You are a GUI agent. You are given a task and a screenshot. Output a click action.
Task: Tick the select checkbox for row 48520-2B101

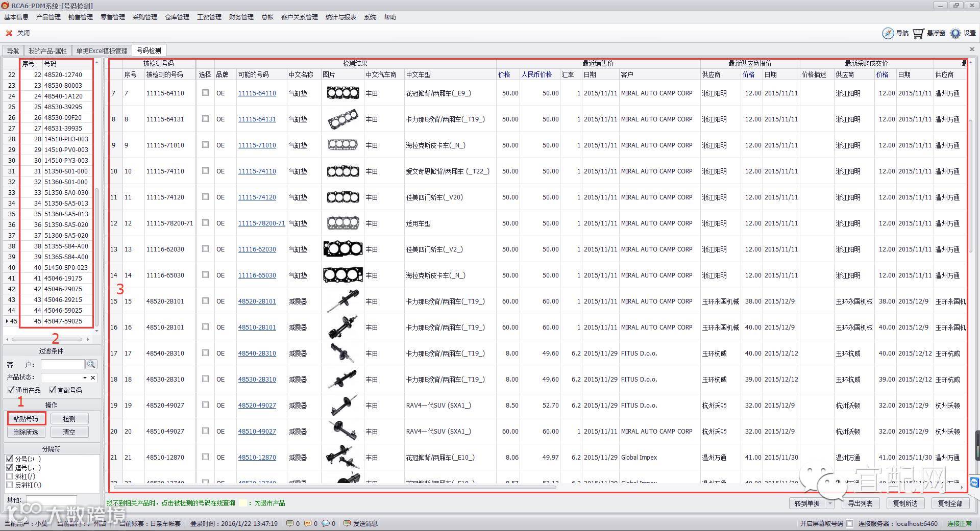[x=205, y=301]
